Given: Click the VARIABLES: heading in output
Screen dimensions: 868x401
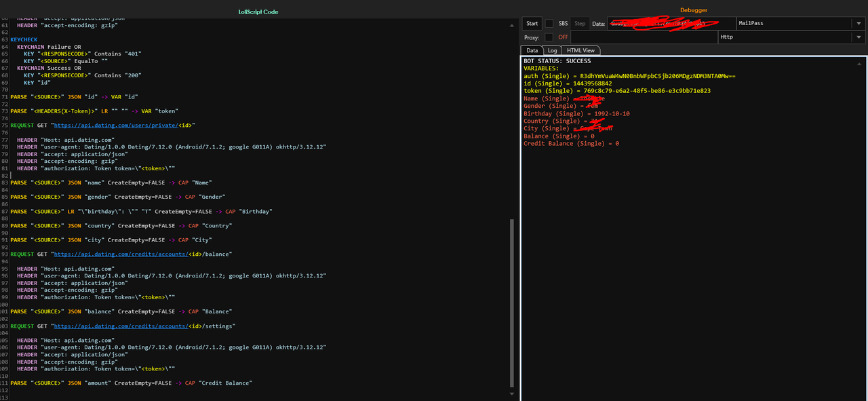Looking at the screenshot, I should tap(541, 69).
